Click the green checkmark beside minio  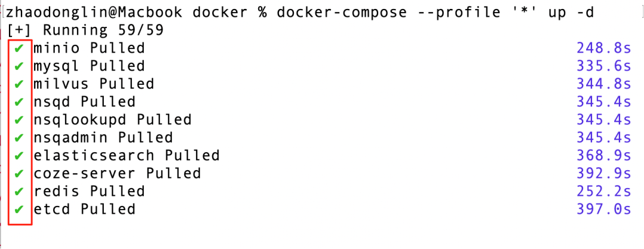coord(18,48)
